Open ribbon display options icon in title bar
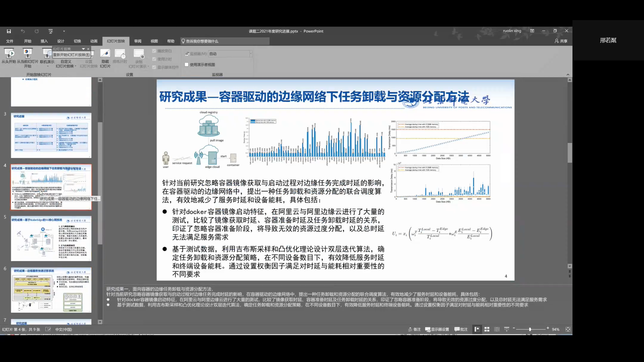The height and width of the screenshot is (362, 644). pos(532,31)
